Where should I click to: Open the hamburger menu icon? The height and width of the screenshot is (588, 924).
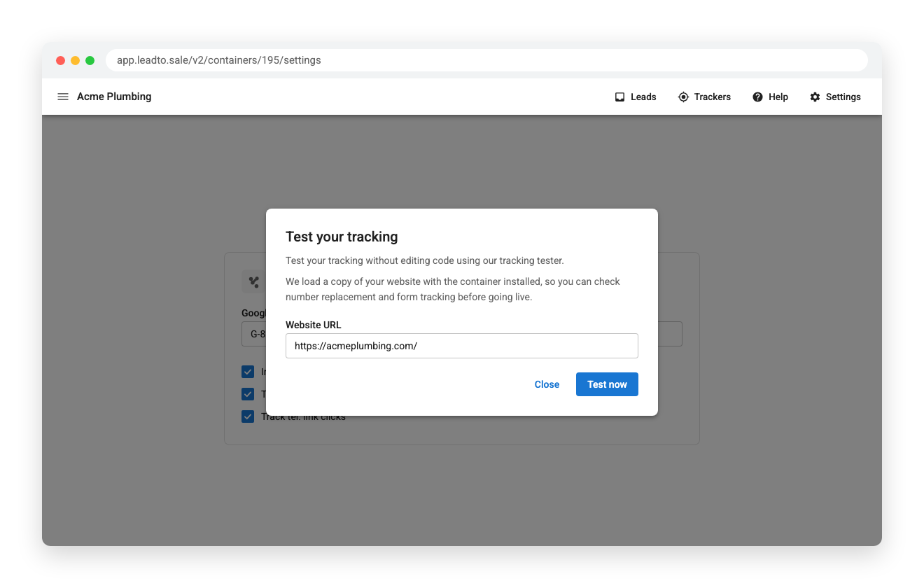(63, 97)
